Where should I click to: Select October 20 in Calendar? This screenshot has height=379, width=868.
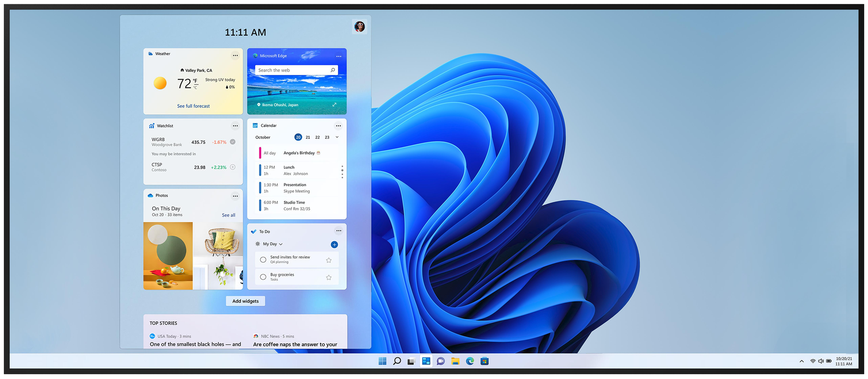click(x=298, y=137)
